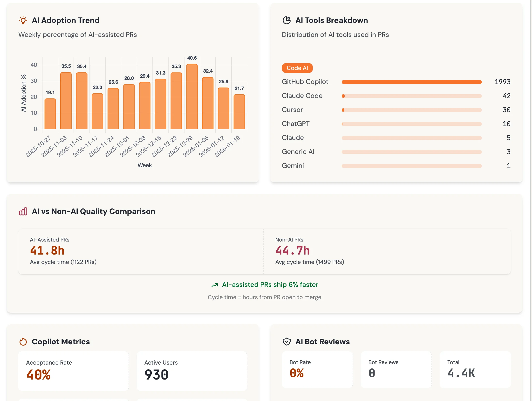Click the 2025-12-01 bar labeled 28.0

[x=129, y=107]
